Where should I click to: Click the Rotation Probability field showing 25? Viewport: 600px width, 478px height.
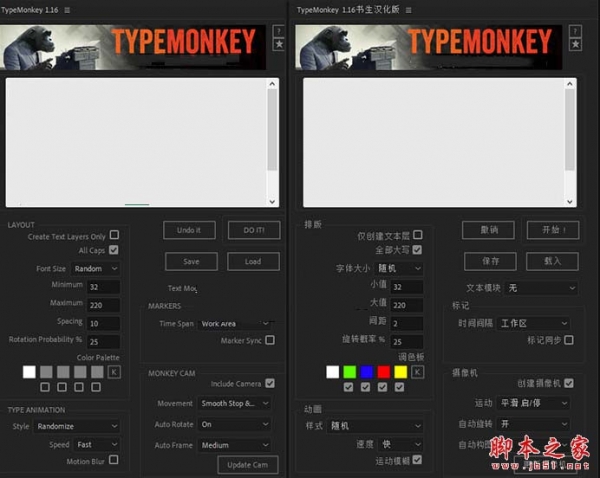[x=103, y=342]
